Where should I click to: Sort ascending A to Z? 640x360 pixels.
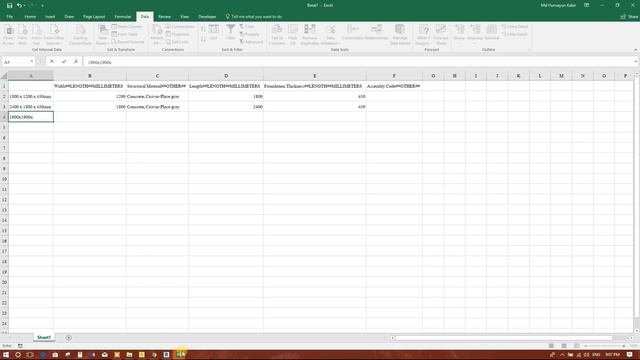[x=203, y=29]
